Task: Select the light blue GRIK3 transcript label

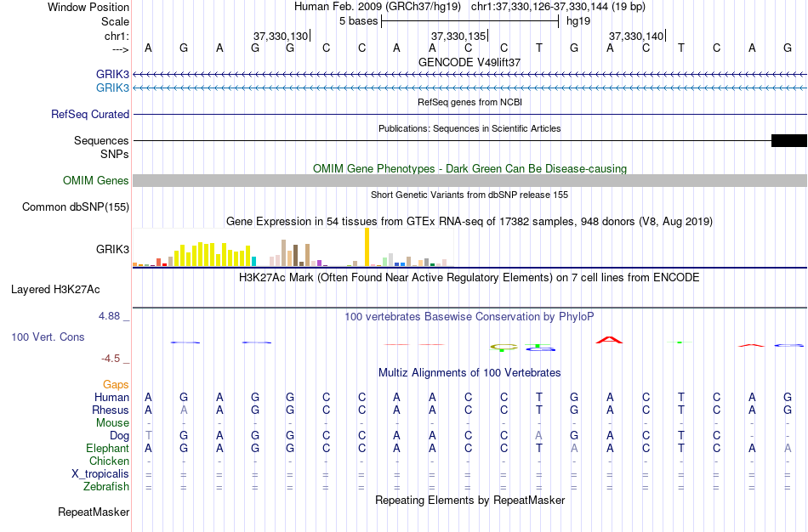Action: (x=112, y=88)
